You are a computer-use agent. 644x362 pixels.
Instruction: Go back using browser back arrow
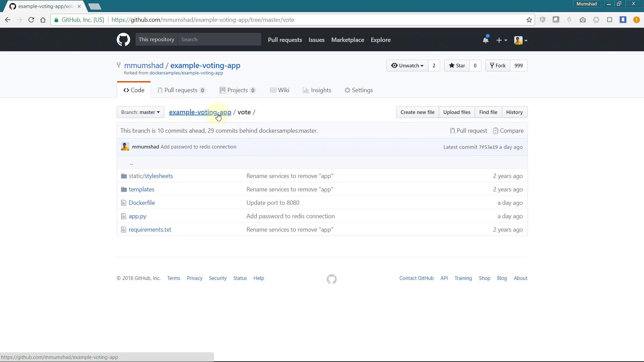8,20
